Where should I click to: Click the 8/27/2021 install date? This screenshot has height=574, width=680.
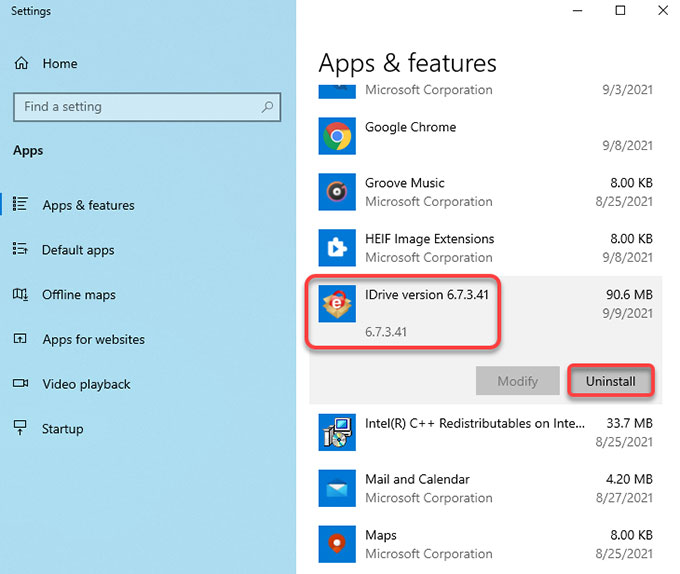624,498
